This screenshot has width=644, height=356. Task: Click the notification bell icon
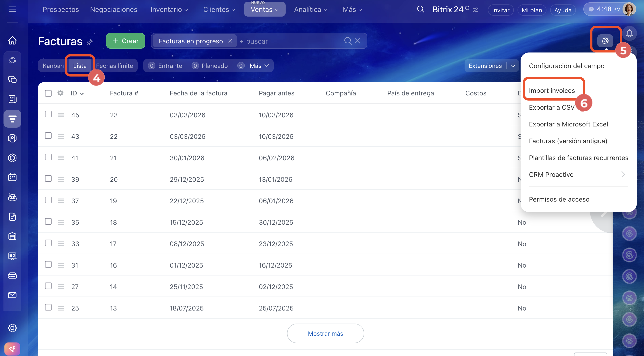point(629,34)
